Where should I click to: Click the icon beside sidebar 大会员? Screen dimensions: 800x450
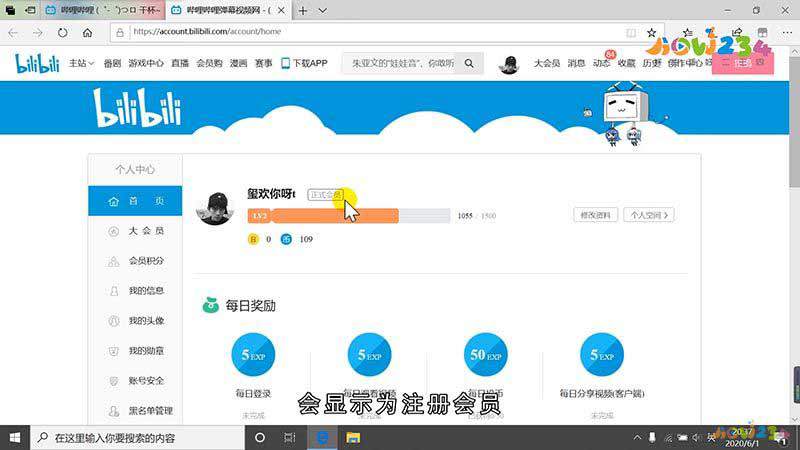[113, 231]
